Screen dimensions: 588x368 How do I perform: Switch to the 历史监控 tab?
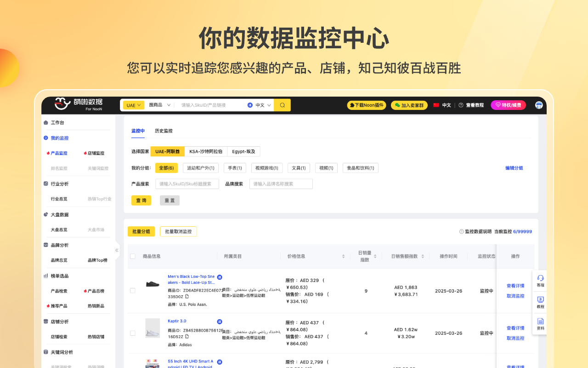pos(164,131)
